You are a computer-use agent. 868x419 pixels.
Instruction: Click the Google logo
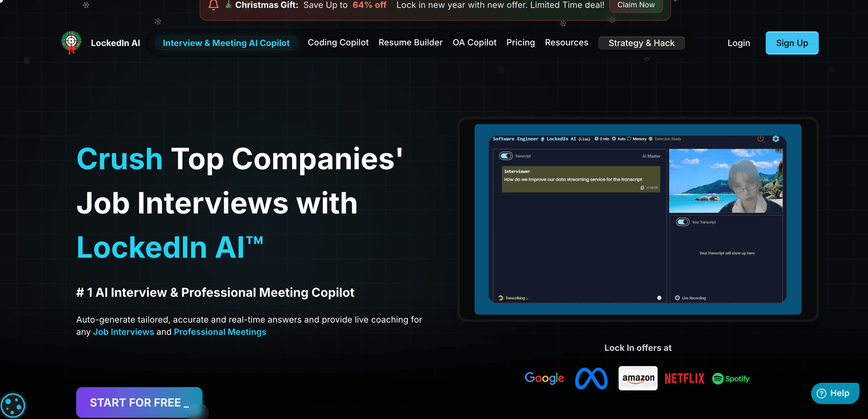click(544, 378)
